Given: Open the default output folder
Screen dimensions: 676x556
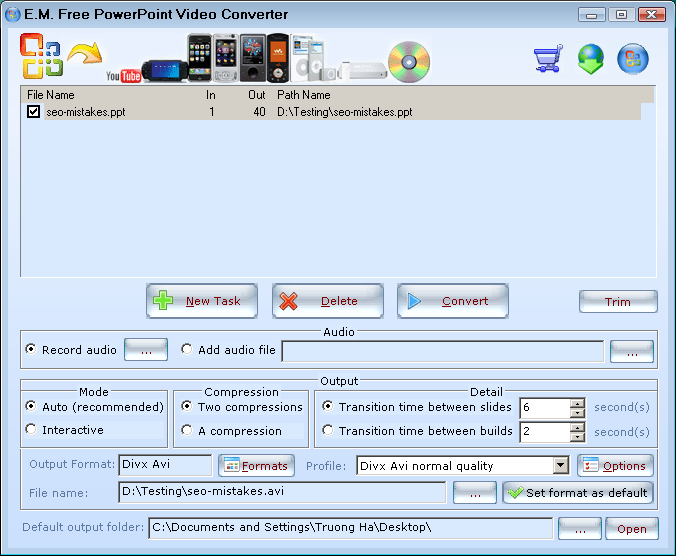Looking at the screenshot, I should [x=632, y=529].
